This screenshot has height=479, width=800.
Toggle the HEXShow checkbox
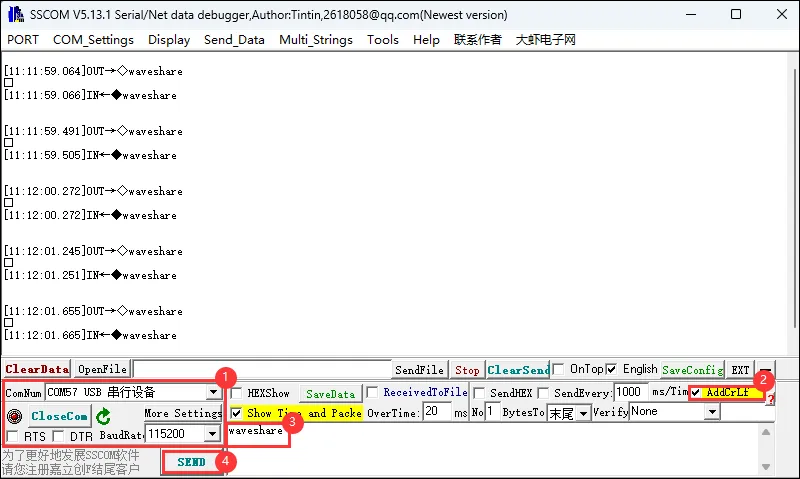point(237,393)
